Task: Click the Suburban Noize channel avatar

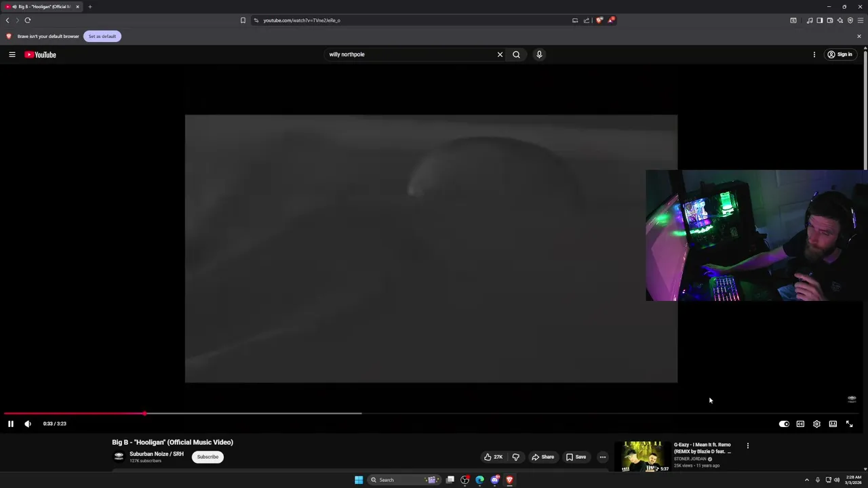Action: pos(119,457)
